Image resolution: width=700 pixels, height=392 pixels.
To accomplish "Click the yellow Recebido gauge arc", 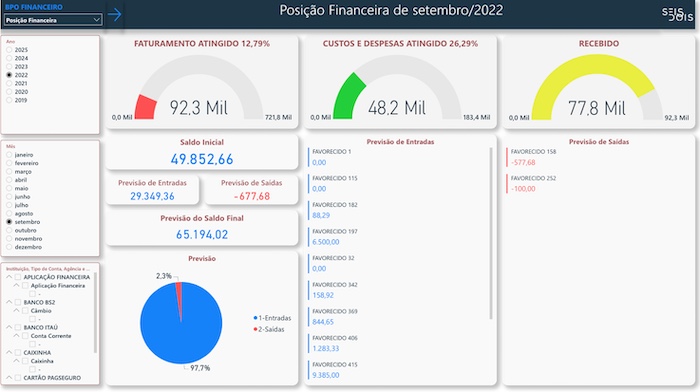I will (589, 76).
